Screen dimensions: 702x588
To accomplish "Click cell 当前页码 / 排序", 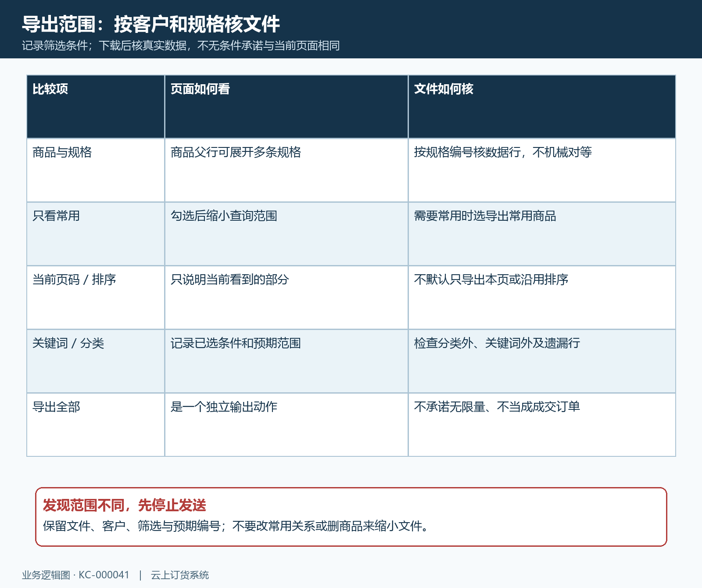I will (x=96, y=298).
